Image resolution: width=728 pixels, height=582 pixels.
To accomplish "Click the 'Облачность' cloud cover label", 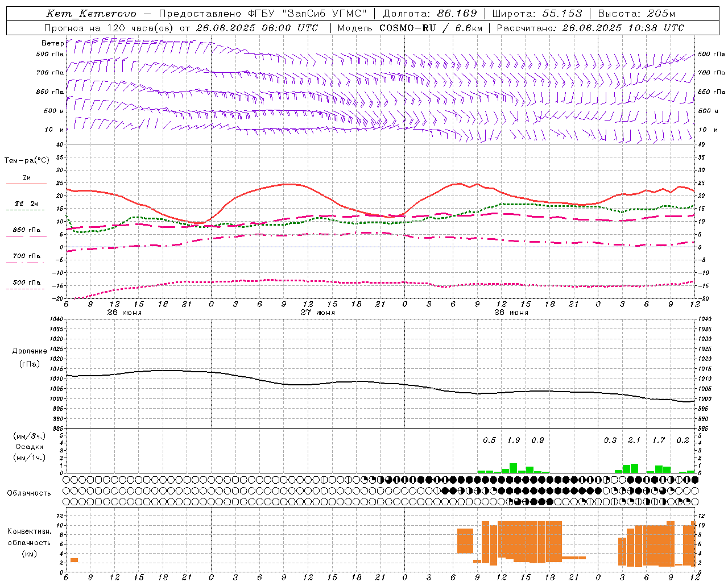I will (x=29, y=493).
